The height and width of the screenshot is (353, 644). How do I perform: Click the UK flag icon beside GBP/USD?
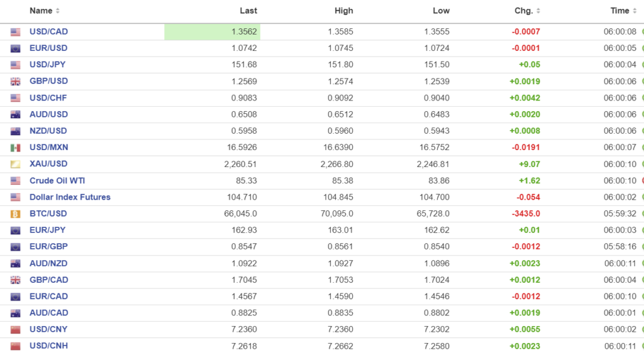tap(16, 82)
